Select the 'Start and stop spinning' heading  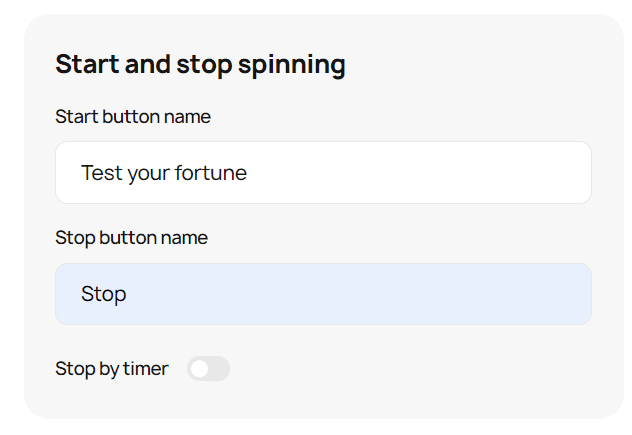tap(200, 65)
